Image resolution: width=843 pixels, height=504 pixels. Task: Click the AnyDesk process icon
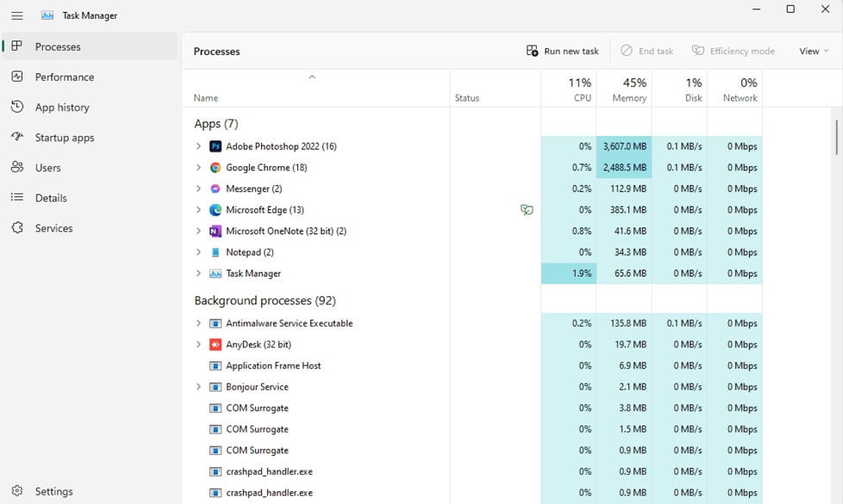click(215, 345)
